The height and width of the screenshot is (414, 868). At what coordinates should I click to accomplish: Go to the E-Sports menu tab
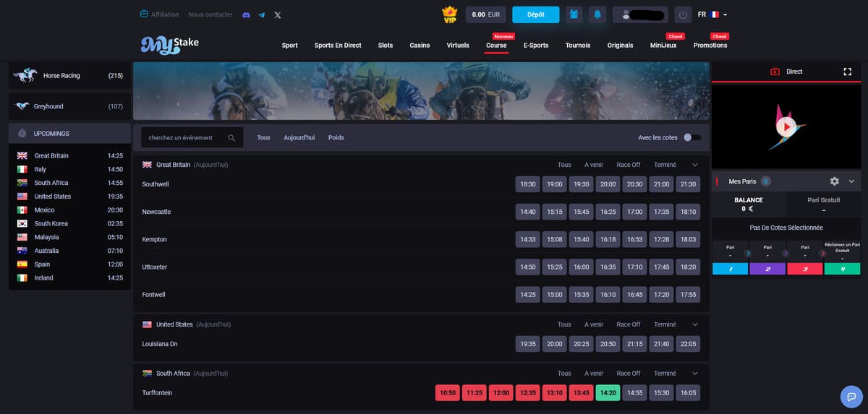pyautogui.click(x=536, y=46)
